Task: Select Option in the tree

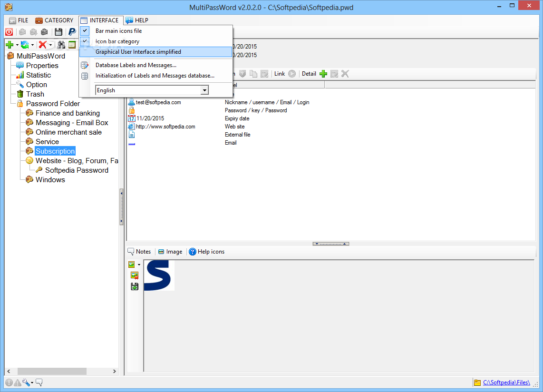Action: pos(36,85)
